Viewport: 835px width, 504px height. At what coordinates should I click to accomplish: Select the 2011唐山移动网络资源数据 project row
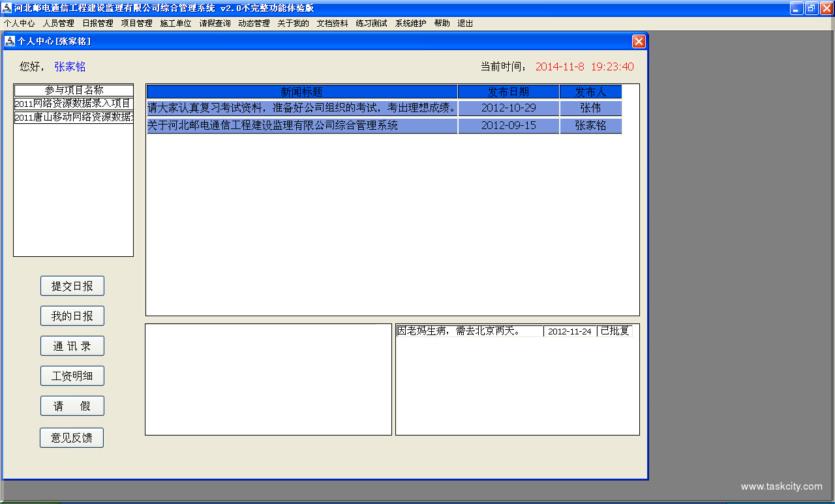tap(73, 117)
